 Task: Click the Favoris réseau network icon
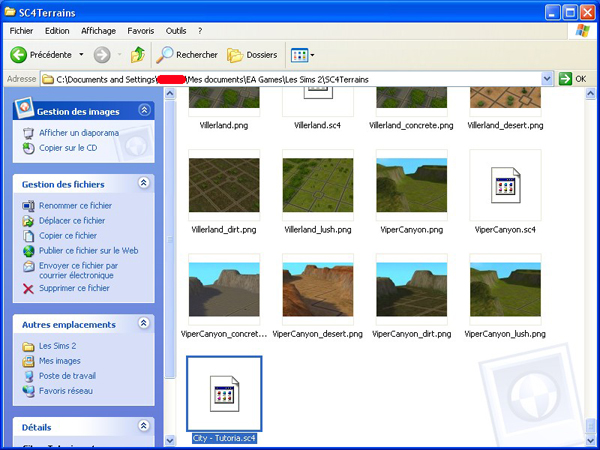(x=28, y=391)
